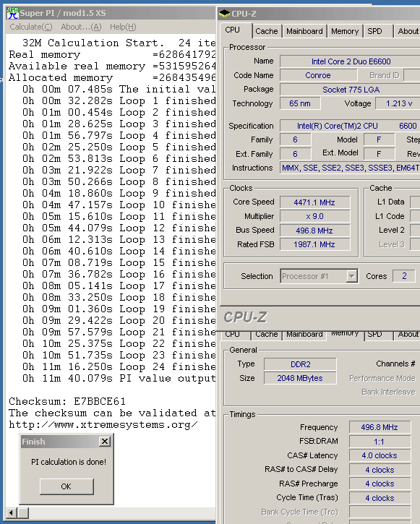Screen dimensions: 420x524
Task: Click the memory Frequency value 496.8 MHz
Action: click(380, 427)
